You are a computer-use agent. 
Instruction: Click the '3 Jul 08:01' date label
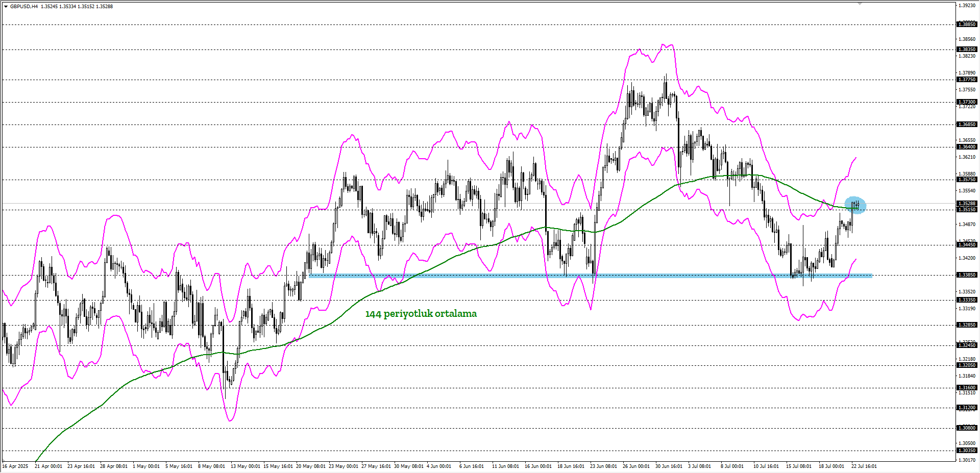pyautogui.click(x=699, y=466)
